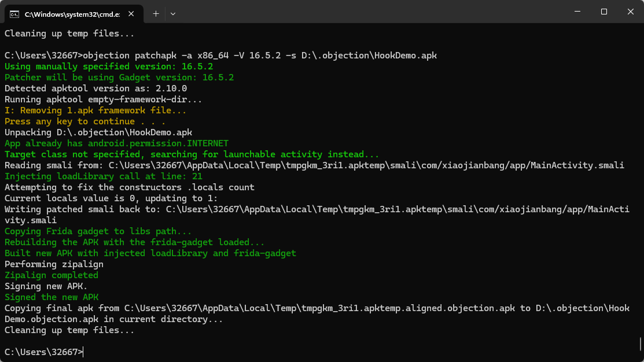Click the 'Detected apktool version' line

(95, 88)
